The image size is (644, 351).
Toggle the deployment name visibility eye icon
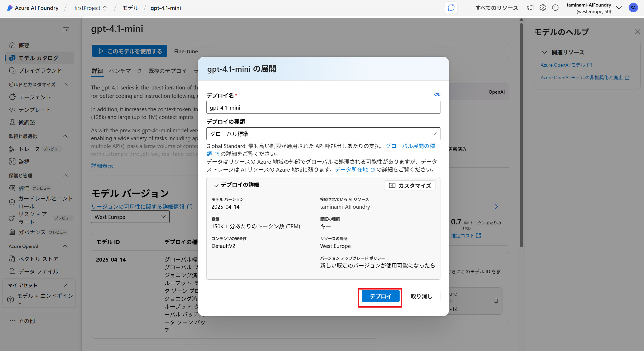(x=437, y=95)
